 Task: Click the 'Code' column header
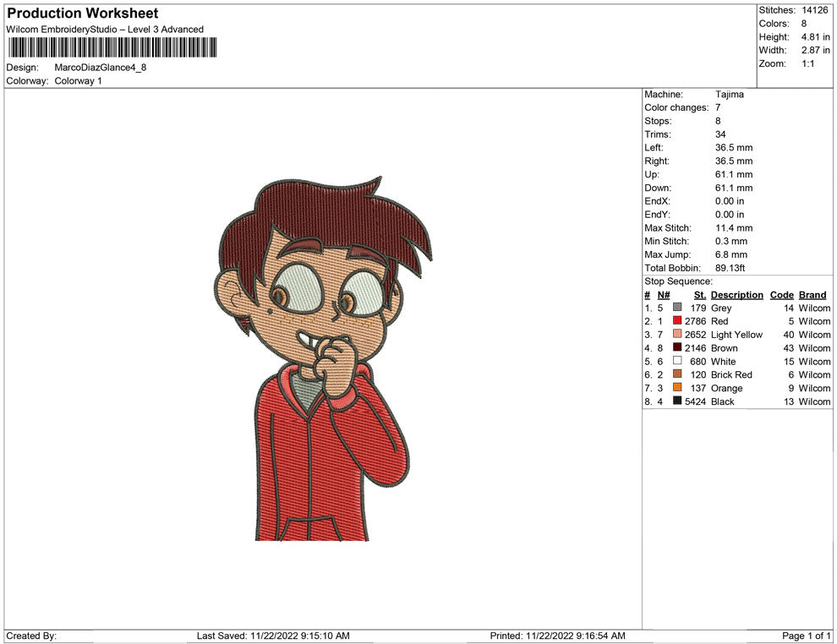tap(782, 295)
